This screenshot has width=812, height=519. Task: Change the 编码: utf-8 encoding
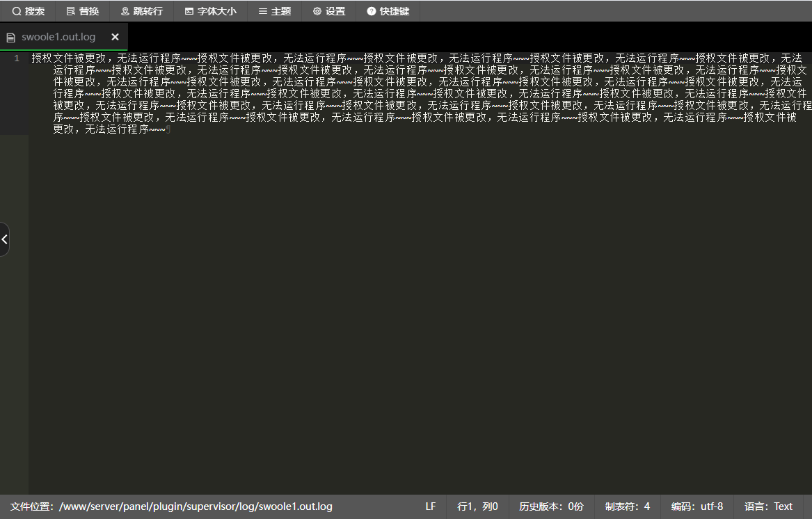697,506
